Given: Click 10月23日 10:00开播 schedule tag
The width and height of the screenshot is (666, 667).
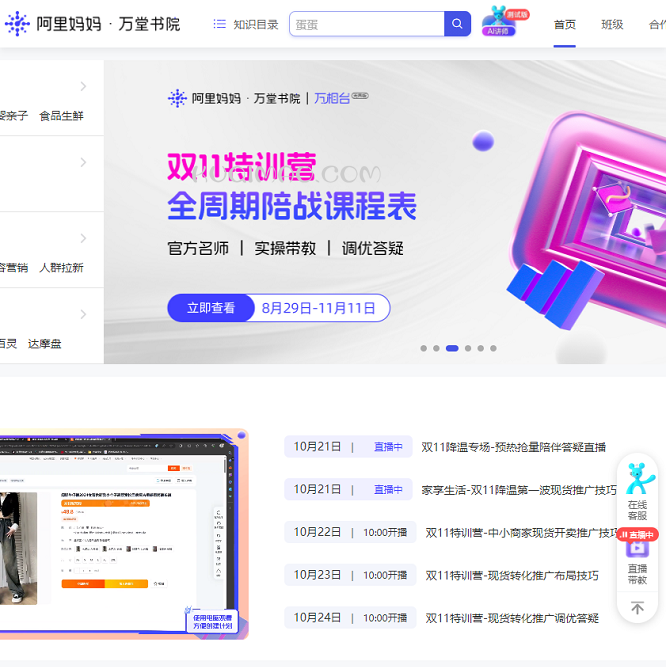Looking at the screenshot, I should [350, 575].
